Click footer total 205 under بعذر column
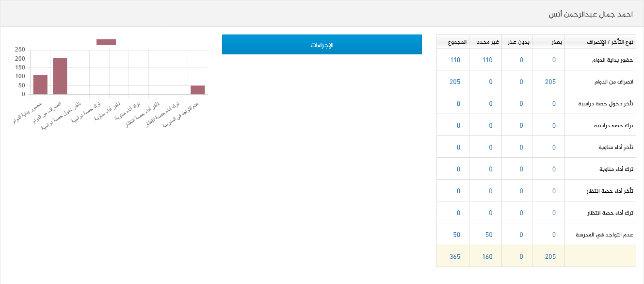 point(550,257)
